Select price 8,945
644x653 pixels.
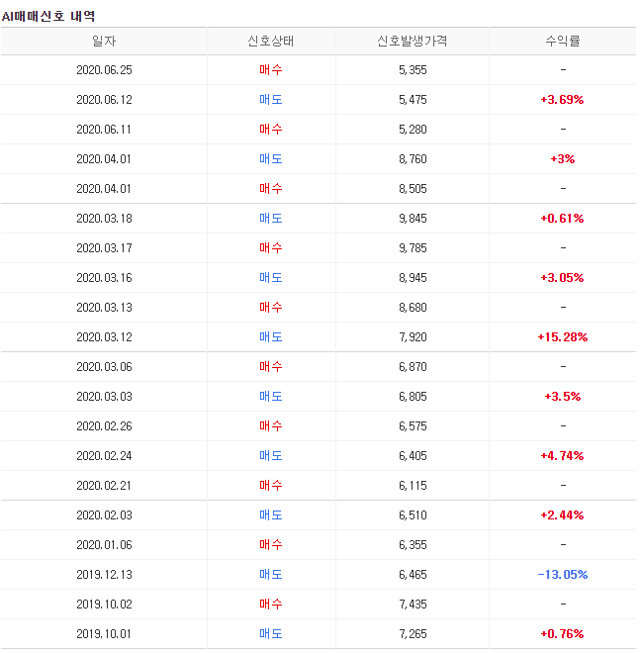[x=413, y=278]
